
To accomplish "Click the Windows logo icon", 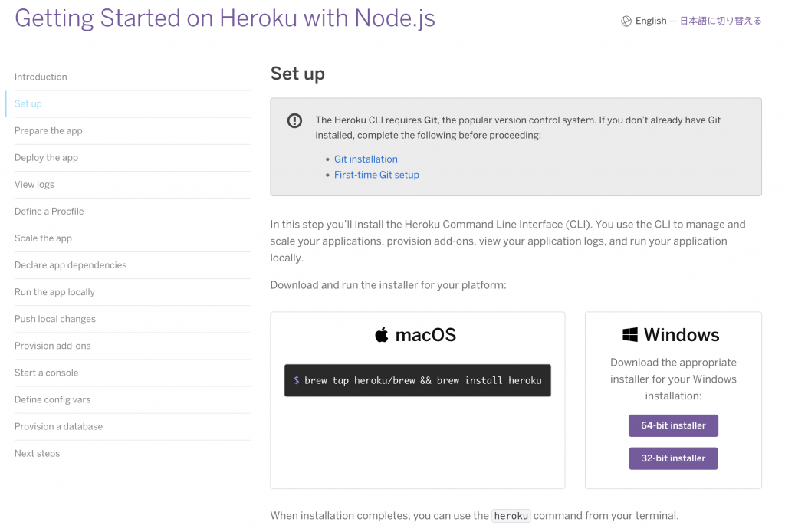I will click(630, 335).
